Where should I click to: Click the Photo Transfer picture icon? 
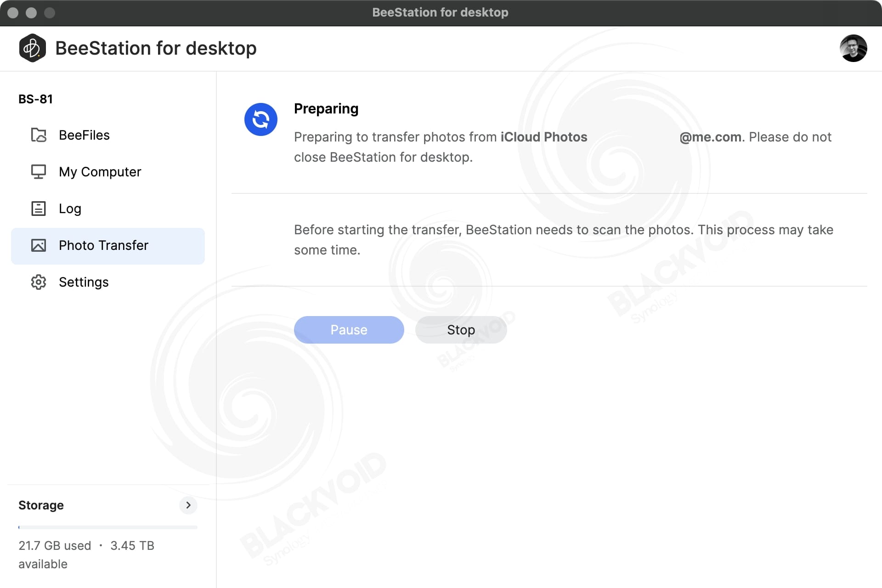click(39, 245)
